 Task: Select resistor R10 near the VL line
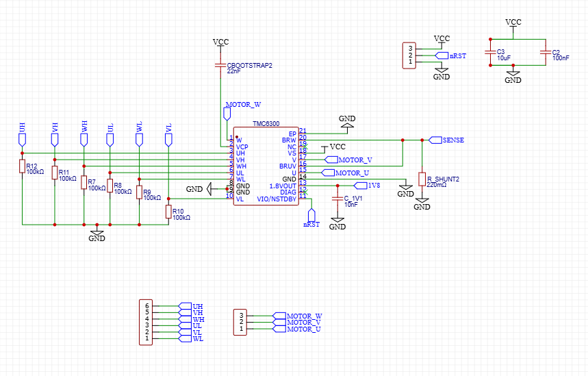(168, 212)
